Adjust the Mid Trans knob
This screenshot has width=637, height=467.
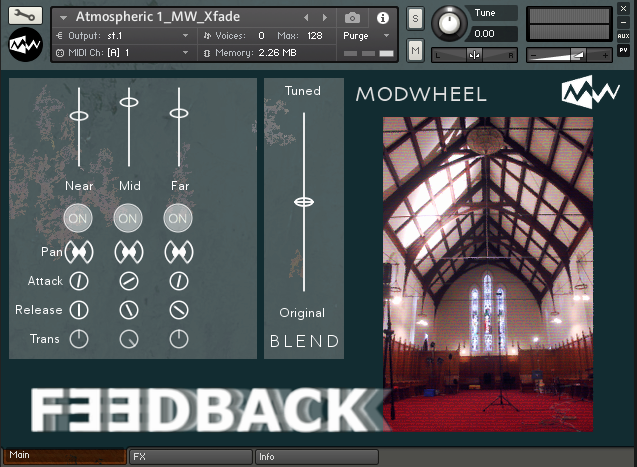[x=129, y=339]
